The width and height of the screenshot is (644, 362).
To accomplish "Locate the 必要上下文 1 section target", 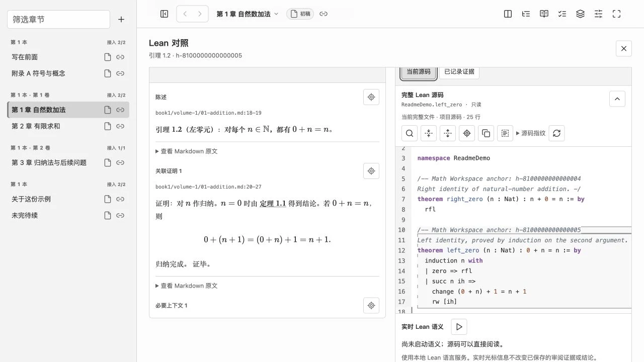I will [x=371, y=305].
